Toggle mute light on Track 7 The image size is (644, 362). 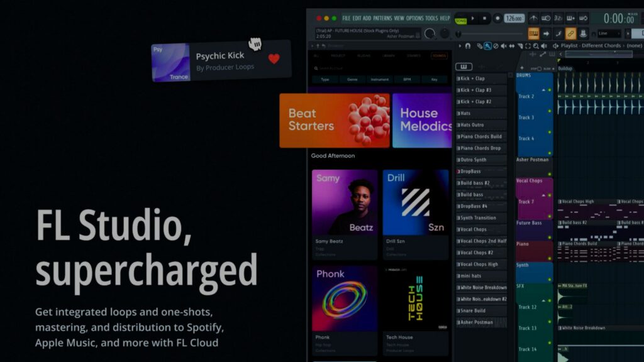click(x=550, y=196)
